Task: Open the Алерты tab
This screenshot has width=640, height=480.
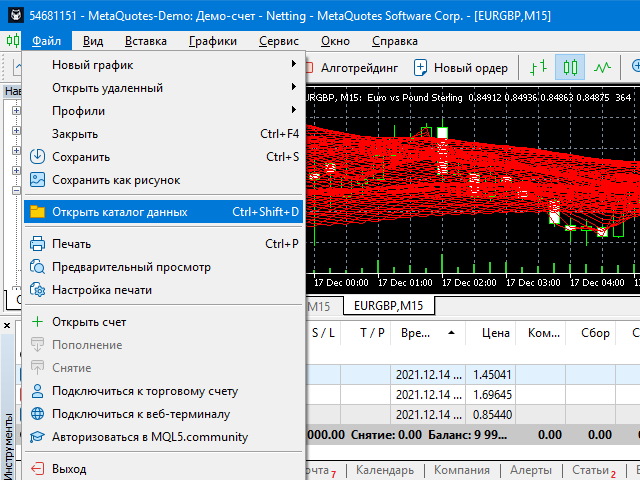Action: point(531,470)
